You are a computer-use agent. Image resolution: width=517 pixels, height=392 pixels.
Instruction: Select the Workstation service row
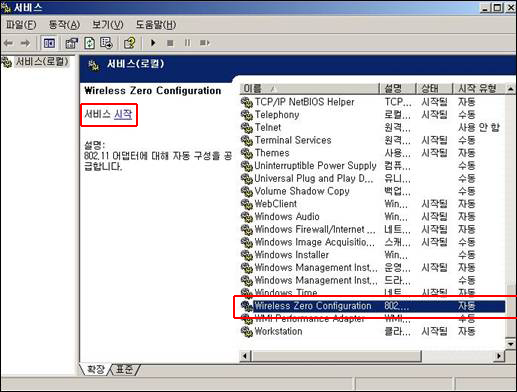point(373,331)
